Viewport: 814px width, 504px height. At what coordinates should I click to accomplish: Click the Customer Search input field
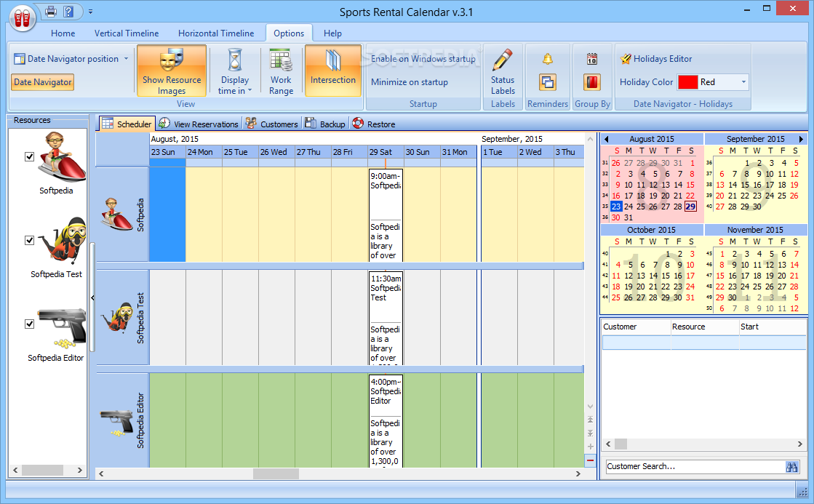695,466
